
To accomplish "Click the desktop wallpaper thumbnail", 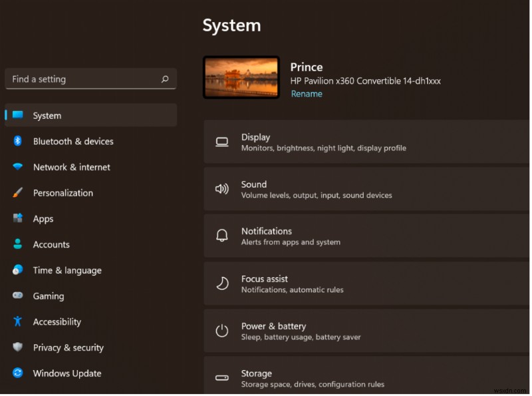I will coord(241,77).
